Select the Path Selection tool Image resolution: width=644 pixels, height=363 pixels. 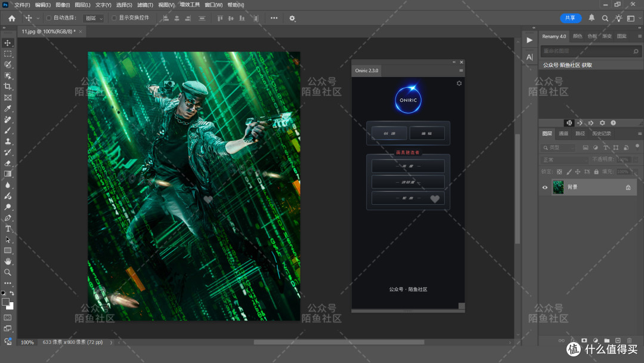[8, 239]
